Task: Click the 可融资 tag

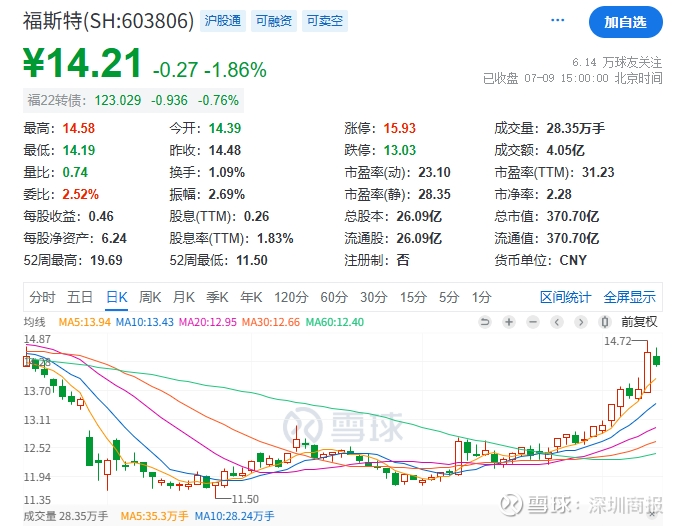Action: [x=274, y=21]
